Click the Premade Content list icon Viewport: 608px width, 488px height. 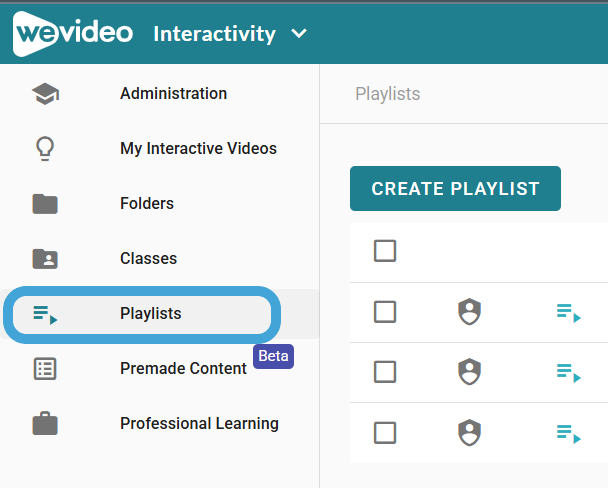pyautogui.click(x=45, y=369)
